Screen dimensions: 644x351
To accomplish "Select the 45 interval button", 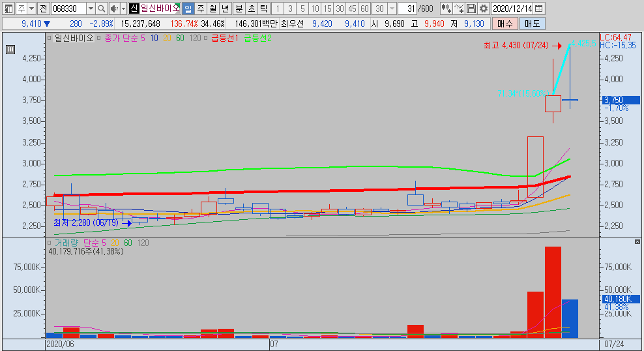I will pos(352,8).
